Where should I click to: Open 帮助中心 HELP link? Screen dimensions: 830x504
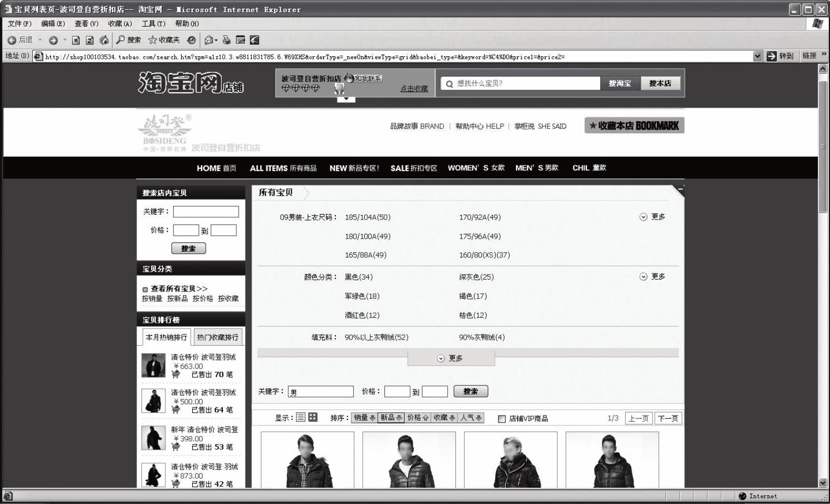tap(479, 126)
